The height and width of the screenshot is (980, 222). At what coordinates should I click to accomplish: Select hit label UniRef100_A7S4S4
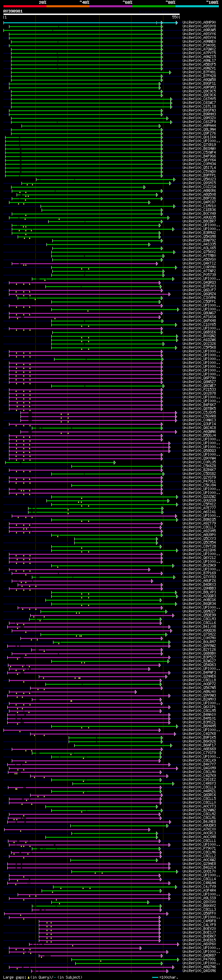[x=199, y=317]
